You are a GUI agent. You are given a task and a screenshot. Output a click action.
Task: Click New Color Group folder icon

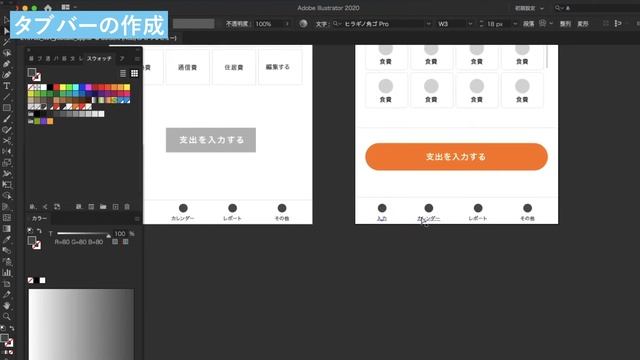[x=103, y=207]
